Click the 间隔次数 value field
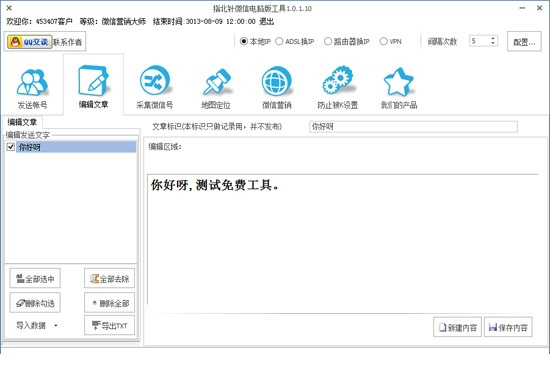 [x=479, y=41]
